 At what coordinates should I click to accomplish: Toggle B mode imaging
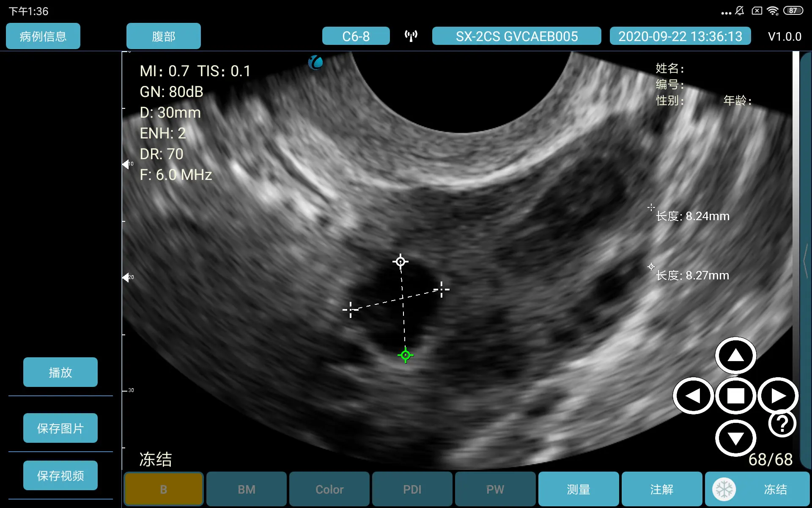[x=163, y=489]
